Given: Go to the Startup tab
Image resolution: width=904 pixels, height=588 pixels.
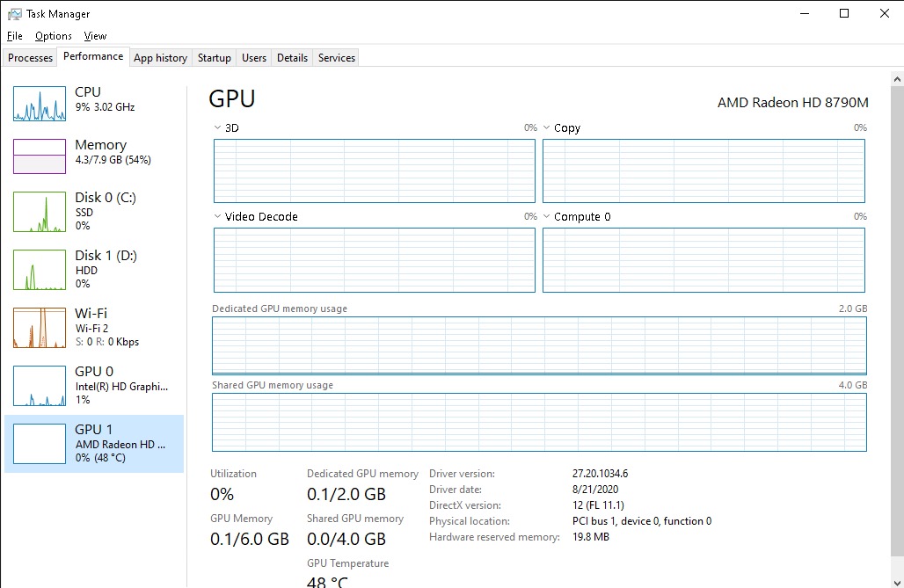Looking at the screenshot, I should point(214,58).
